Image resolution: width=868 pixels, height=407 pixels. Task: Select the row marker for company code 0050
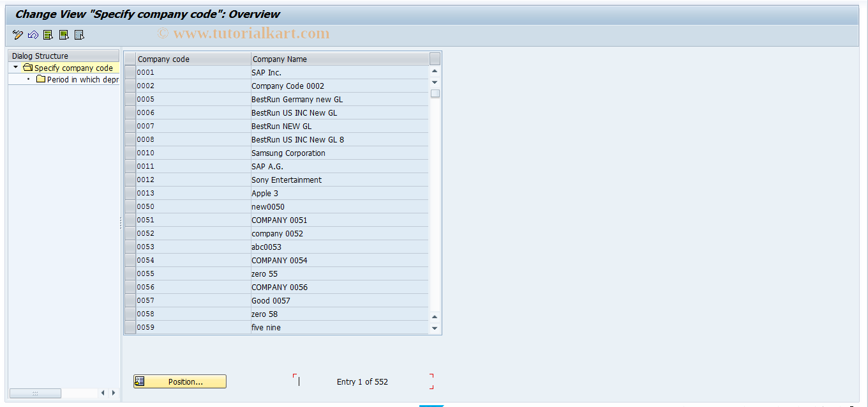pyautogui.click(x=130, y=206)
